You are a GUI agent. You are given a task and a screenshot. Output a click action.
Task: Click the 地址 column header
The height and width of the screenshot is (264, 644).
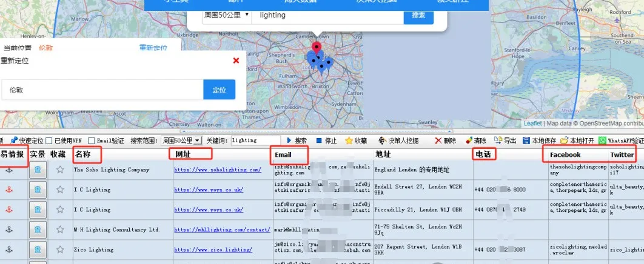pyautogui.click(x=383, y=154)
